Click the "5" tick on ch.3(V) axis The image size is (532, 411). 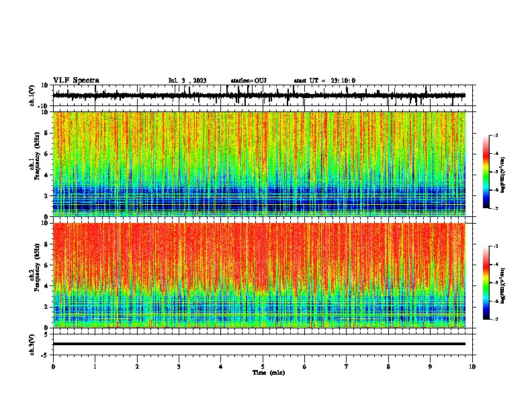(46, 334)
